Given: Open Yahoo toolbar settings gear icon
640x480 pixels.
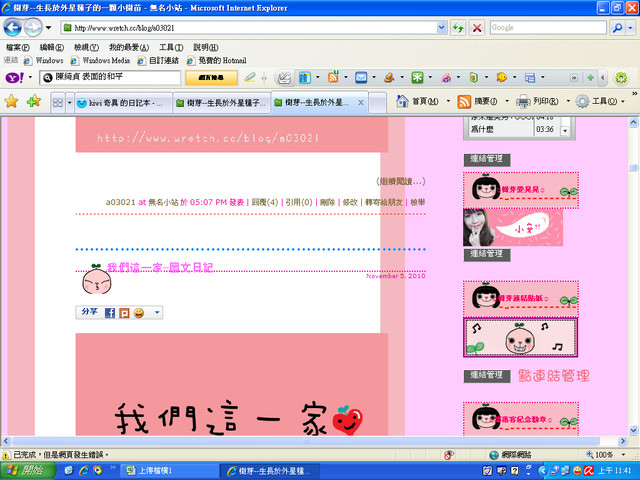Looking at the screenshot, I should pos(621,78).
